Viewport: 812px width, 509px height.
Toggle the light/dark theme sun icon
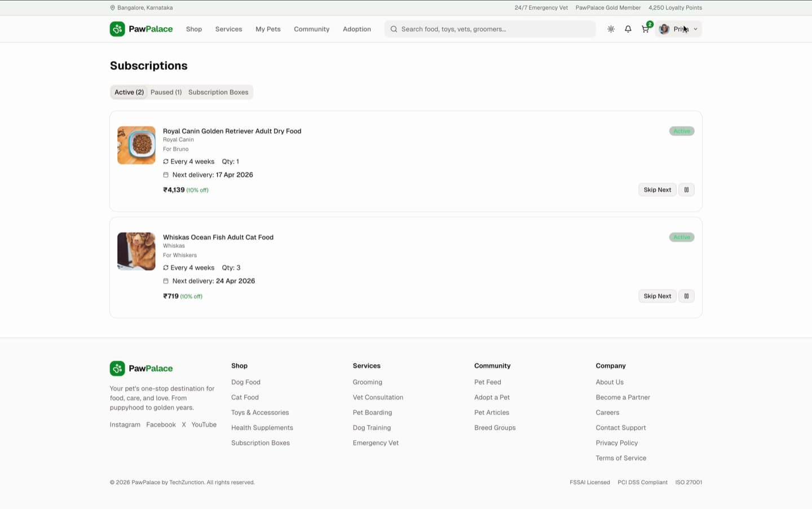click(611, 29)
